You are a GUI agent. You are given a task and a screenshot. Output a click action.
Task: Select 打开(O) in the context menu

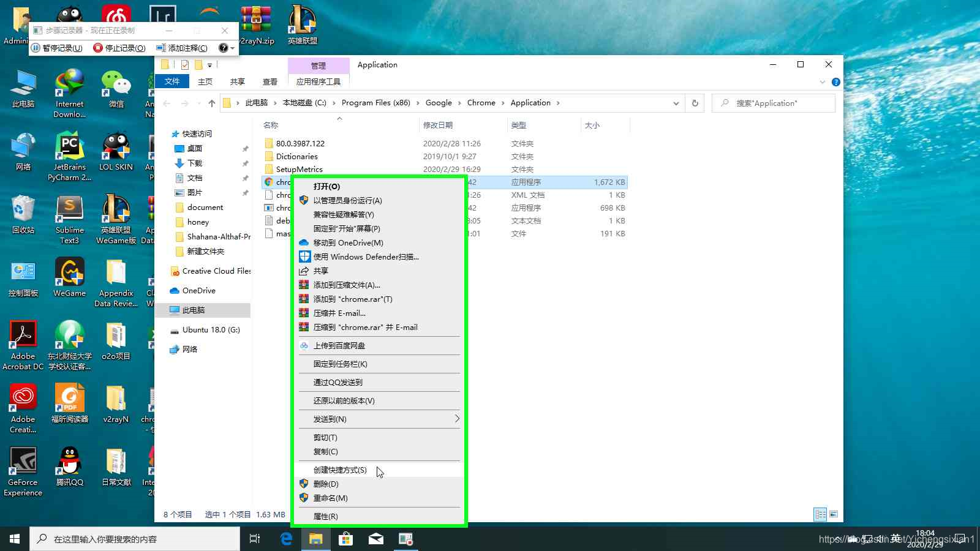(379, 186)
